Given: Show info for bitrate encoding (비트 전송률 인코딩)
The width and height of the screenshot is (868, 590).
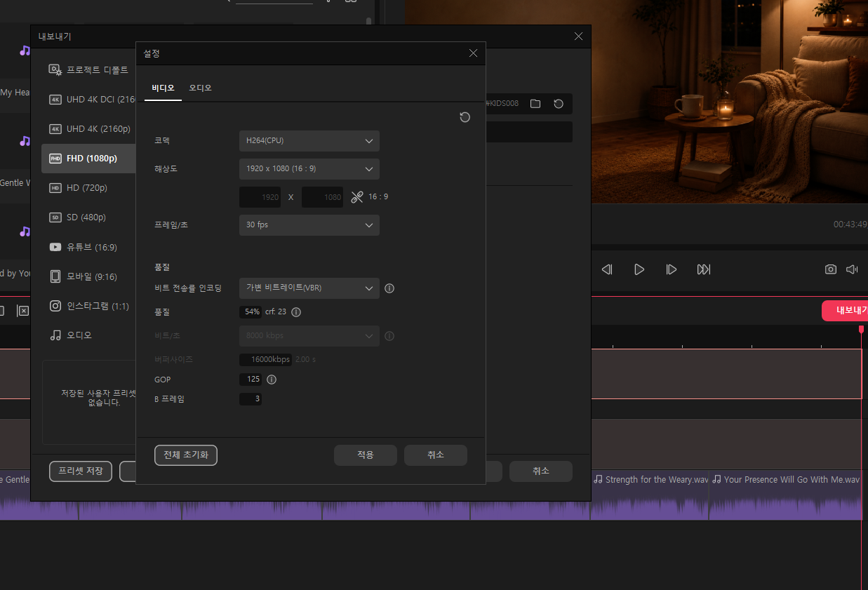Looking at the screenshot, I should click(389, 288).
